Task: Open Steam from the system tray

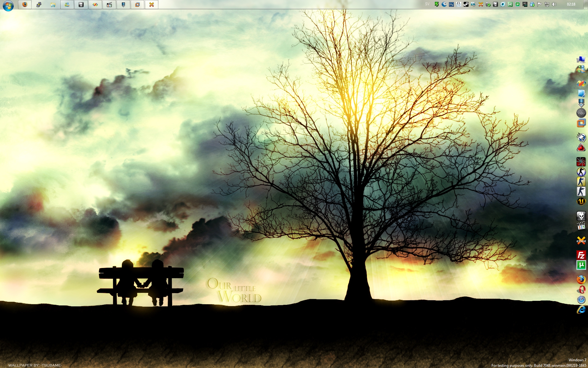Action: tap(466, 4)
